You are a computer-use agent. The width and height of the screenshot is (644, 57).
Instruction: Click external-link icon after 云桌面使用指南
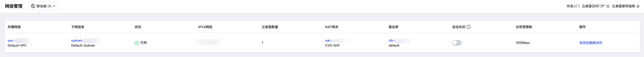(638, 6)
